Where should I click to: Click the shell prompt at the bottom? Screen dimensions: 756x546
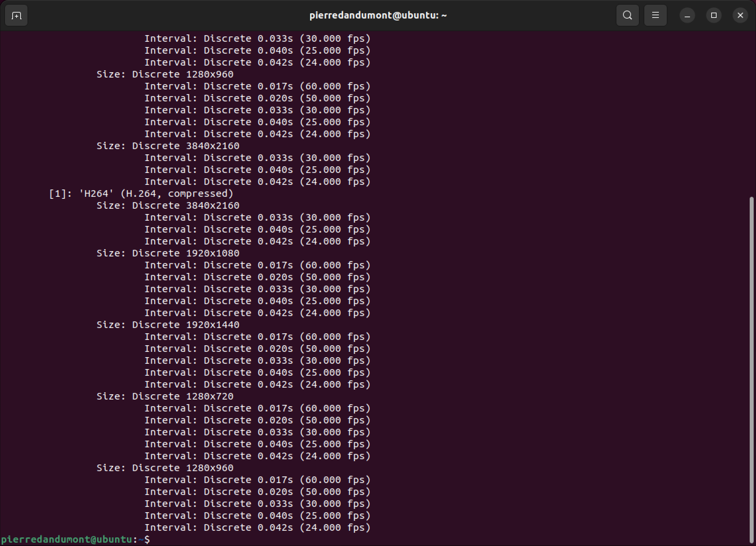pyautogui.click(x=75, y=539)
